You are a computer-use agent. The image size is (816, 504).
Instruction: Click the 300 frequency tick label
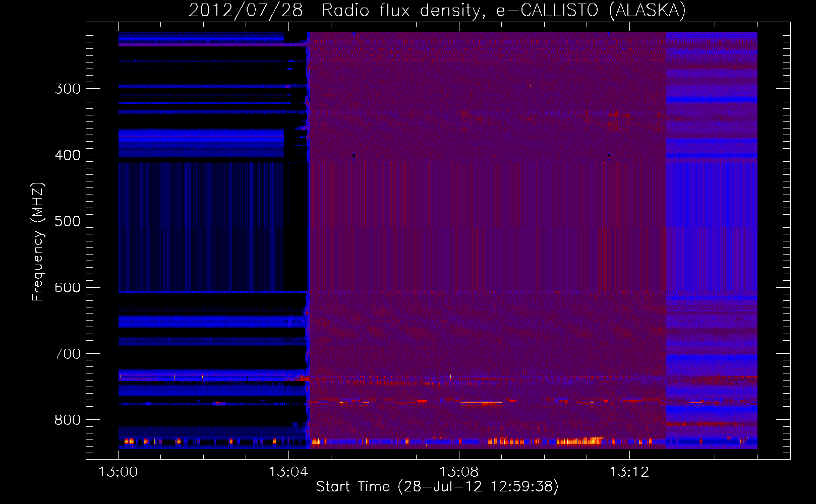tap(68, 89)
